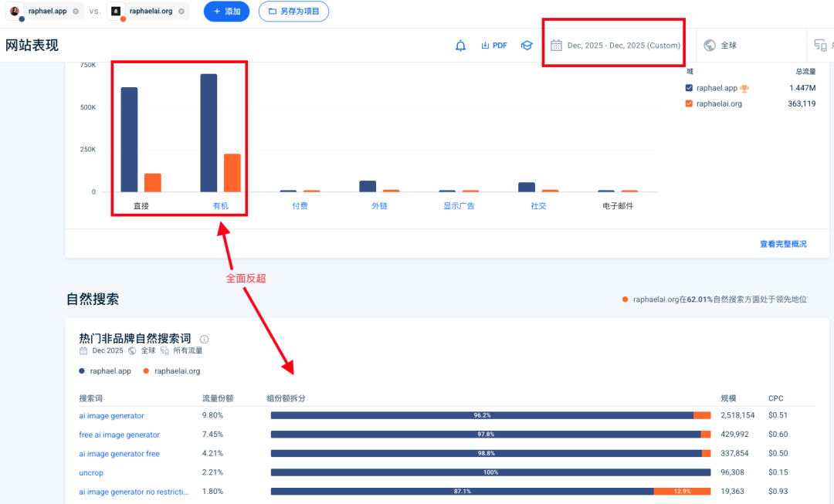Image resolution: width=834 pixels, height=504 pixels.
Task: Click the raphaelai.org site favicon
Action: click(x=115, y=11)
